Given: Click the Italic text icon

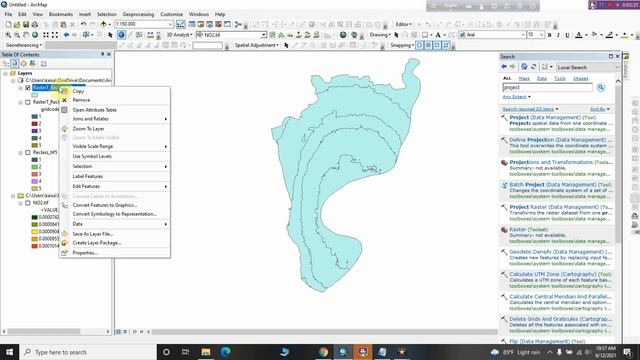Looking at the screenshot, I should [558, 35].
